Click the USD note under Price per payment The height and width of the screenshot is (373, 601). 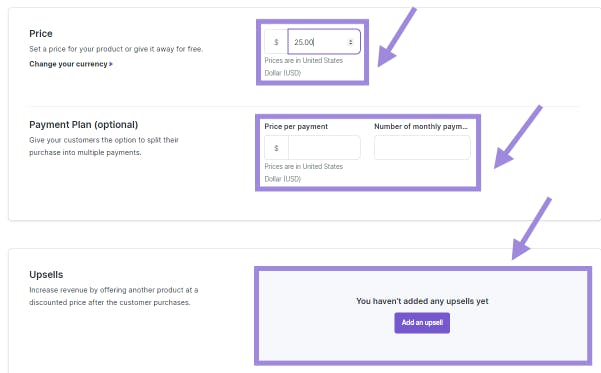coord(304,173)
